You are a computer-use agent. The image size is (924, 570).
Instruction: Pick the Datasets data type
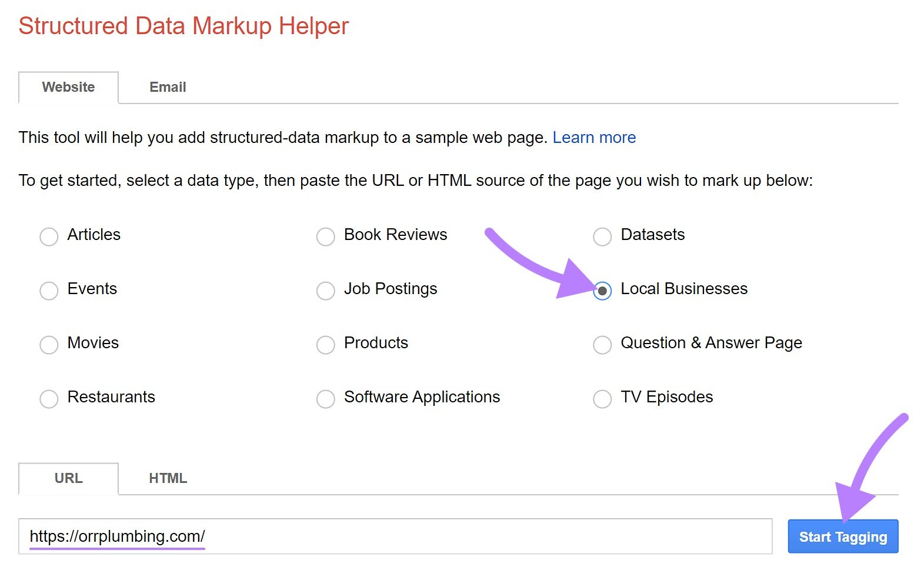click(602, 236)
